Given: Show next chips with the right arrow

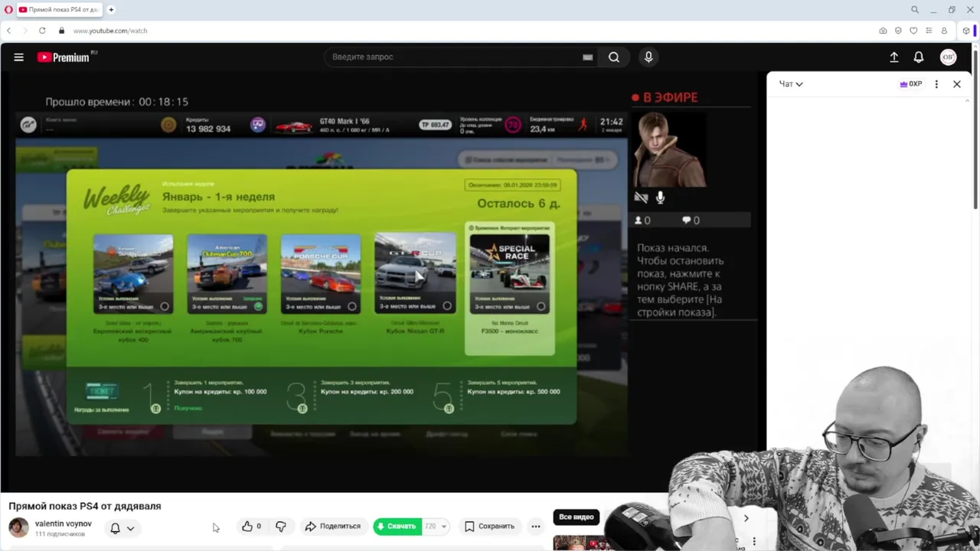Looking at the screenshot, I should 746,518.
